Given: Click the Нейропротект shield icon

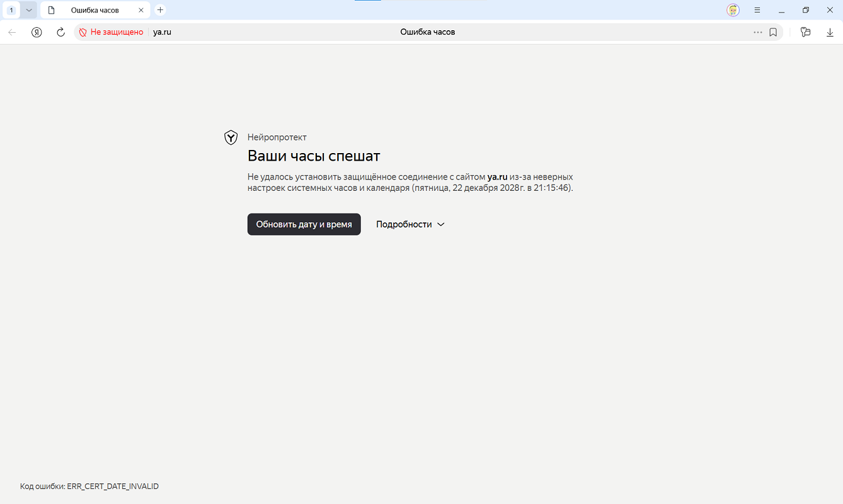Looking at the screenshot, I should point(231,137).
